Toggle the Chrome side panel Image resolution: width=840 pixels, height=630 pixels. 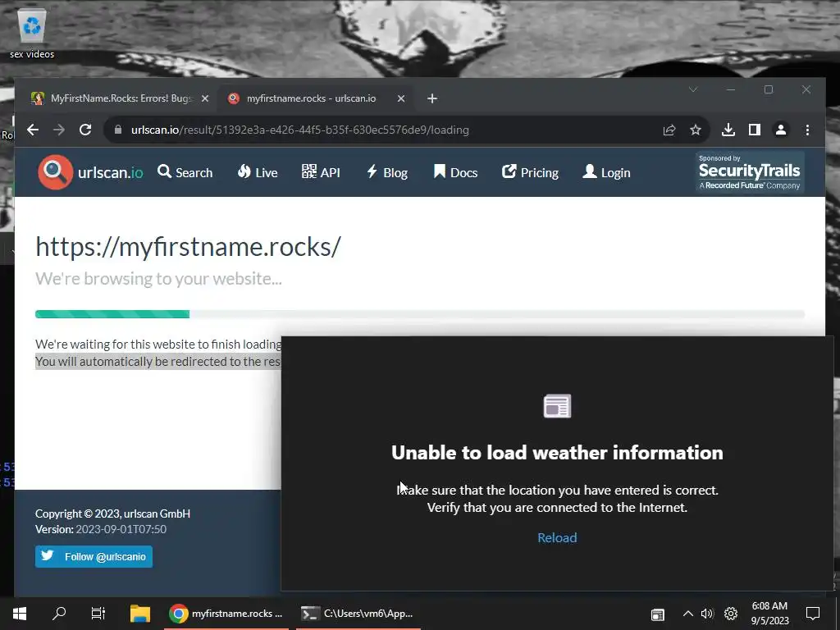pos(755,130)
